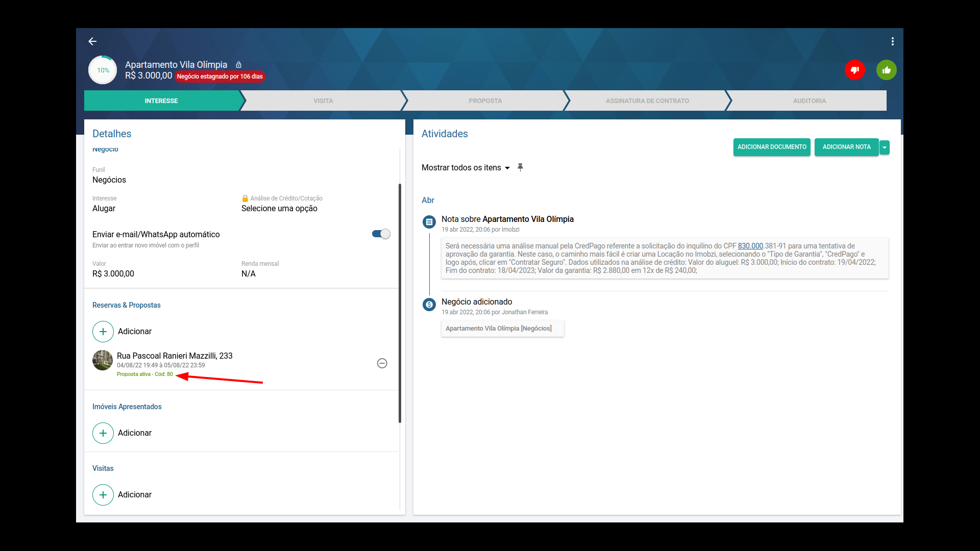Select the Auditoria pipeline stage
This screenshot has height=551, width=980.
[x=809, y=101]
